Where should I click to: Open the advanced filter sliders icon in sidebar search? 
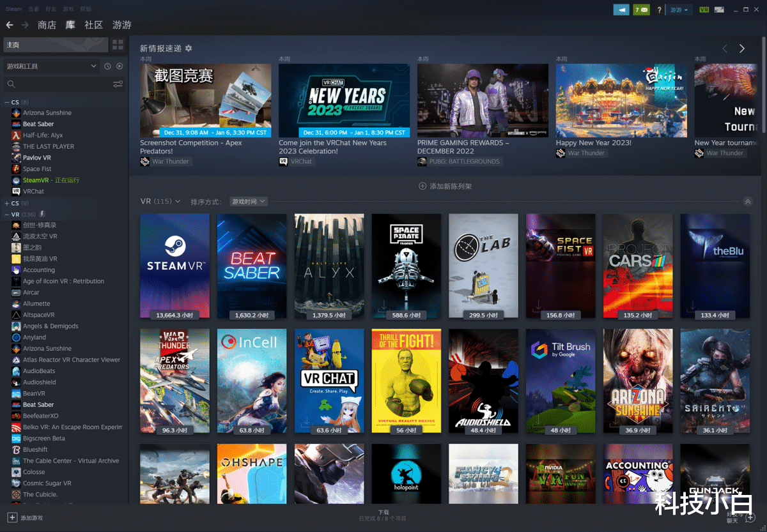click(116, 84)
